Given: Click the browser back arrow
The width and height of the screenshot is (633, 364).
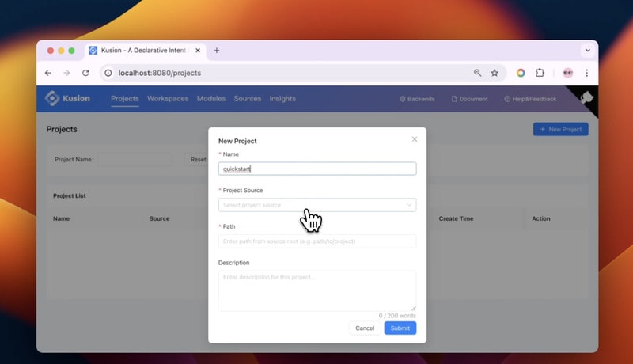Looking at the screenshot, I should (x=48, y=73).
